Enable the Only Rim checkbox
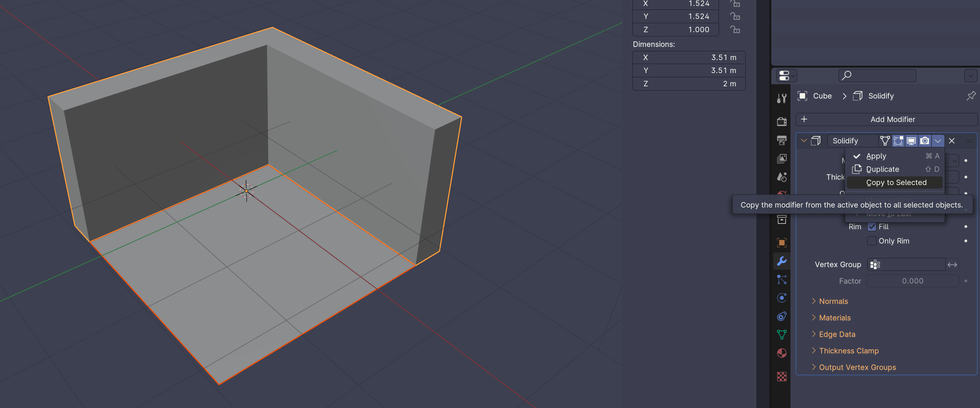Screen dimensions: 980x408 click(x=871, y=241)
